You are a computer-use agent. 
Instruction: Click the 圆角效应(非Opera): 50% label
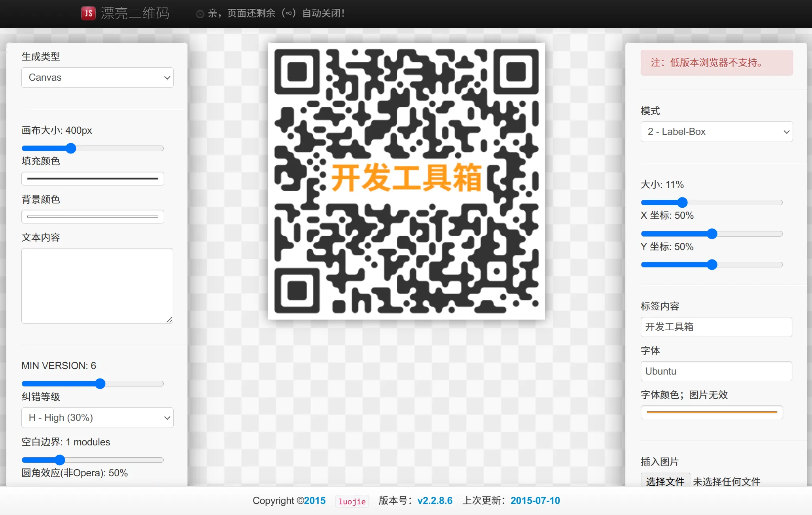(x=75, y=473)
